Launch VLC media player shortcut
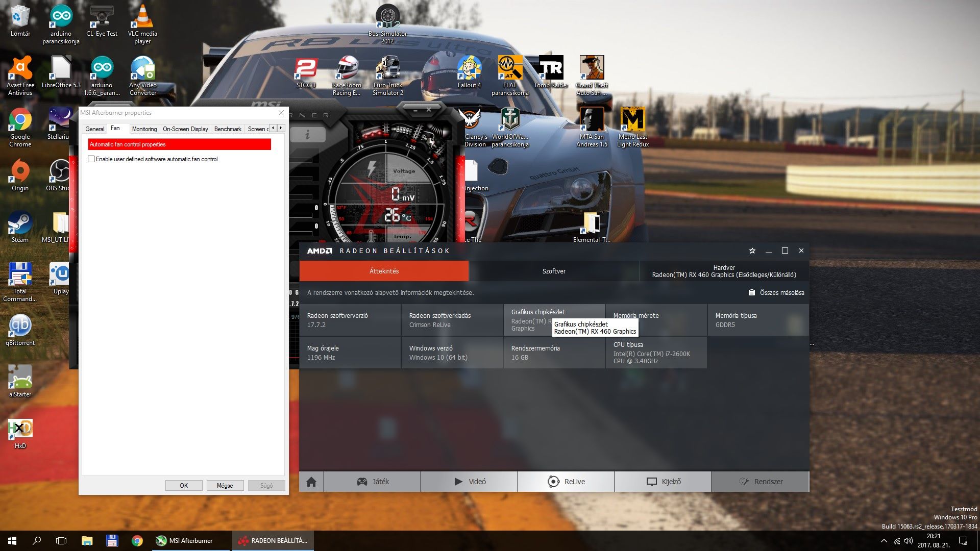Viewport: 980px width, 551px height. coord(142,24)
